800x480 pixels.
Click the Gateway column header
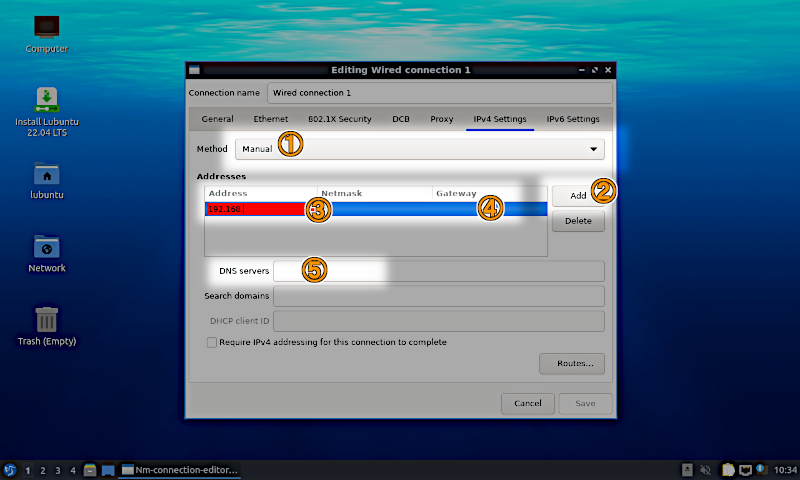489,193
